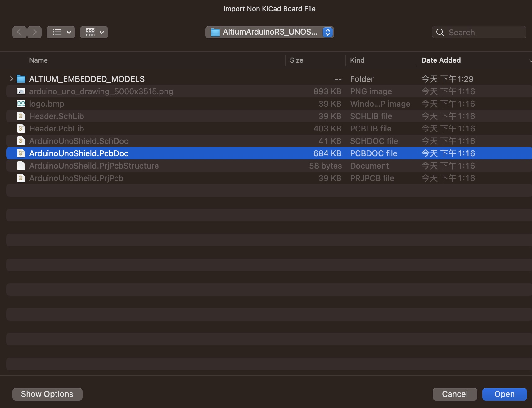The width and height of the screenshot is (532, 408).
Task: Expand the ALTIUM_EMBEDDED_MODELS folder disclosure arrow
Action: click(x=11, y=79)
